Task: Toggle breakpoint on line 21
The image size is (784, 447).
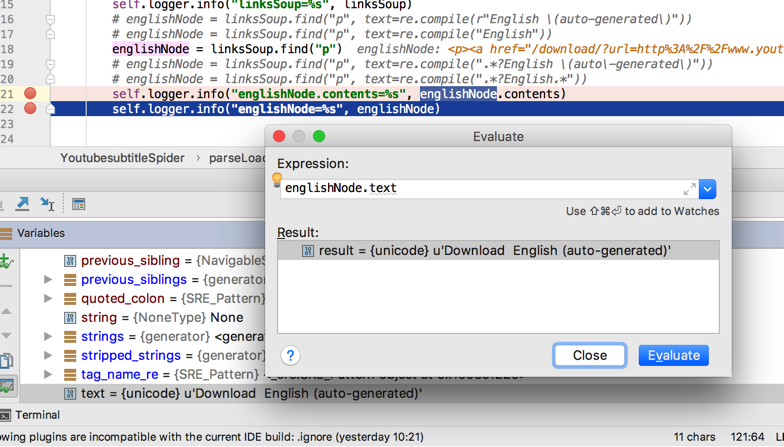Action: tap(30, 94)
